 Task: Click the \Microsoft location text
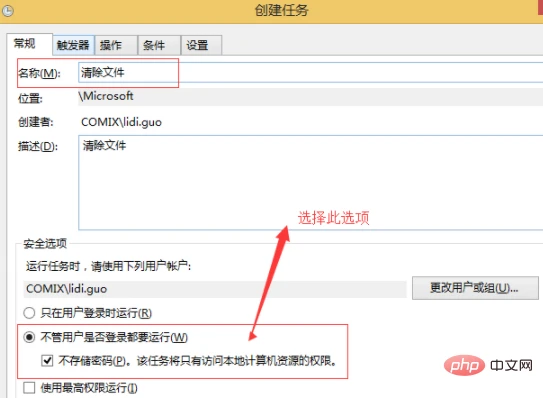(106, 96)
